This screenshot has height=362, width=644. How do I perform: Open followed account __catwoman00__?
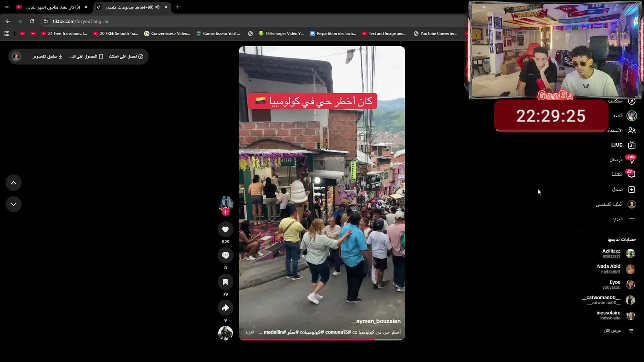coord(608,300)
